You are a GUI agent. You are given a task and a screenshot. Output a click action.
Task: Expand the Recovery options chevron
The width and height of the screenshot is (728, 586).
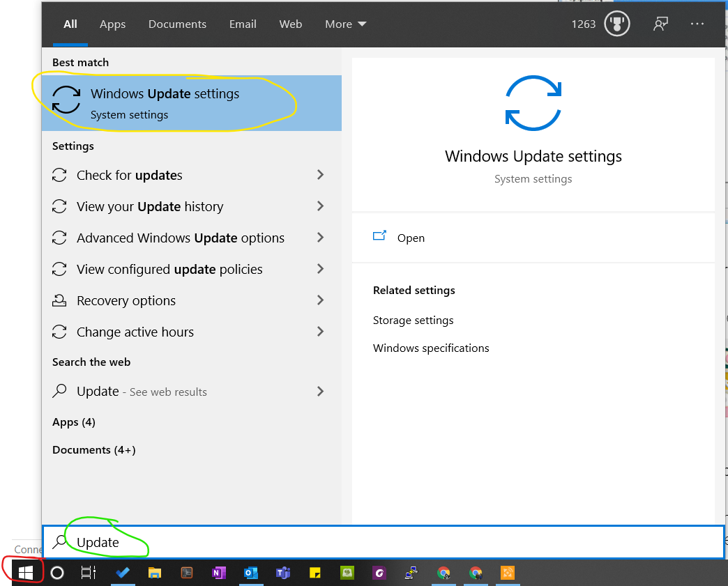click(320, 300)
